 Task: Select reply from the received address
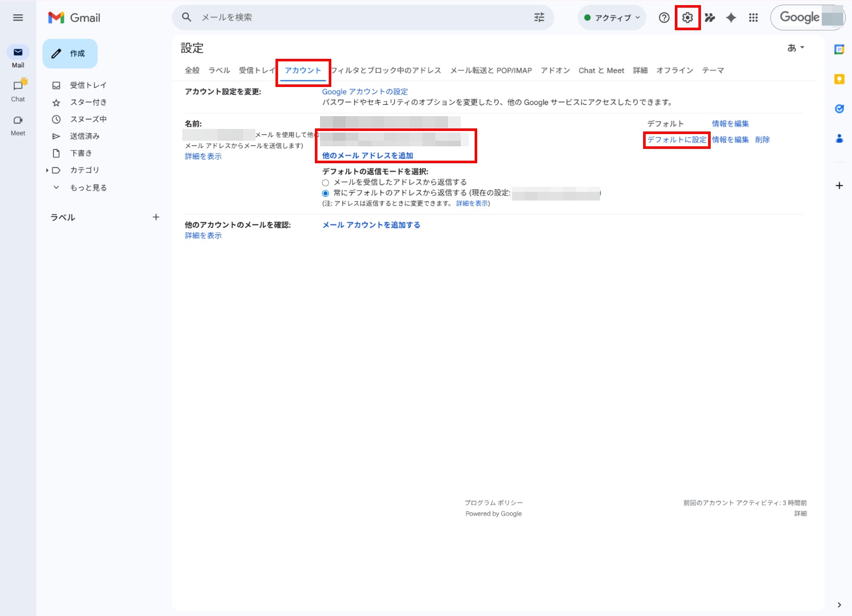click(x=326, y=182)
